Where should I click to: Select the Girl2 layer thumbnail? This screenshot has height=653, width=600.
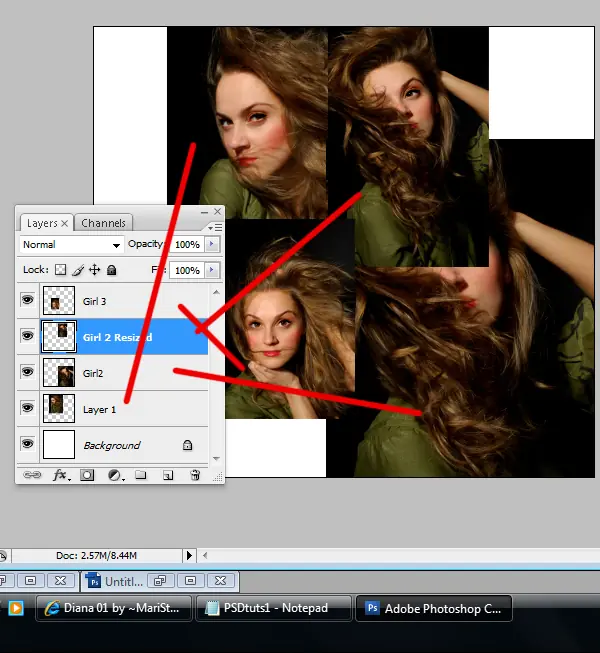(x=59, y=373)
